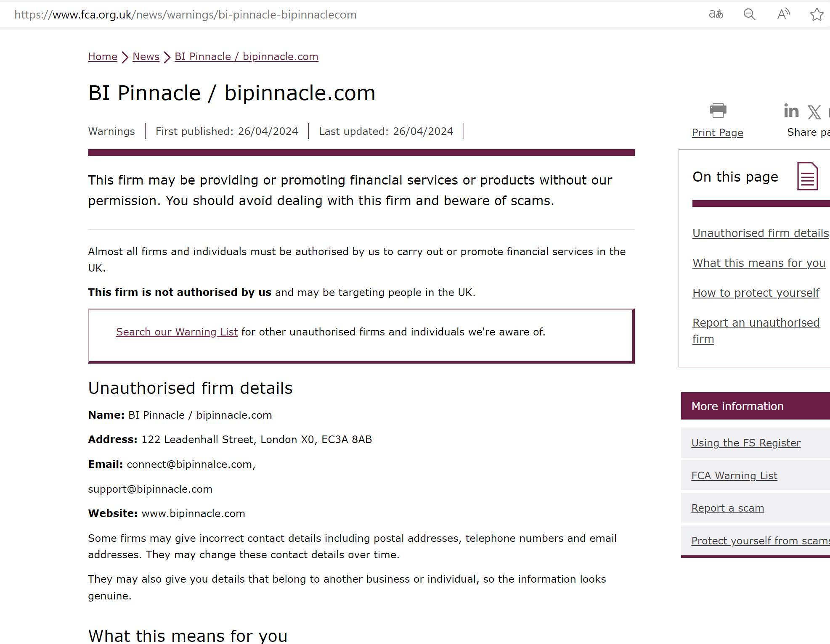Click the translate page icon
The width and height of the screenshot is (830, 644).
pos(716,14)
